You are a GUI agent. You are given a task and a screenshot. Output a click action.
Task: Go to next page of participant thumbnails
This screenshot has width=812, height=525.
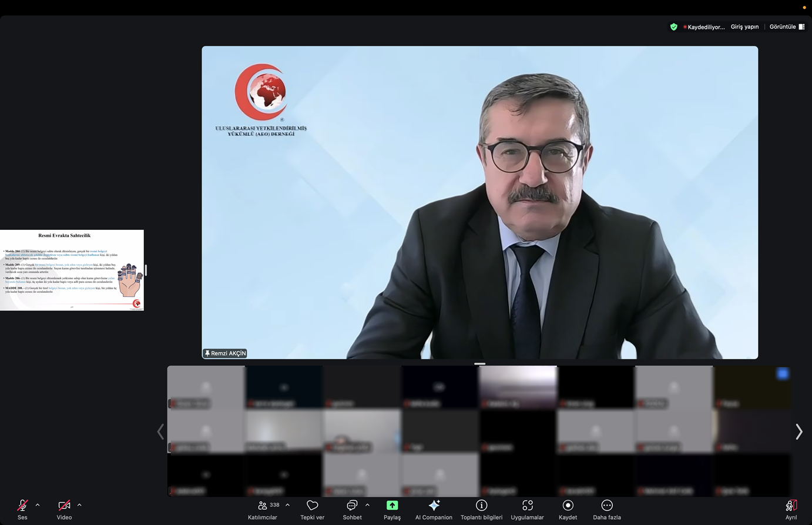[x=798, y=432]
